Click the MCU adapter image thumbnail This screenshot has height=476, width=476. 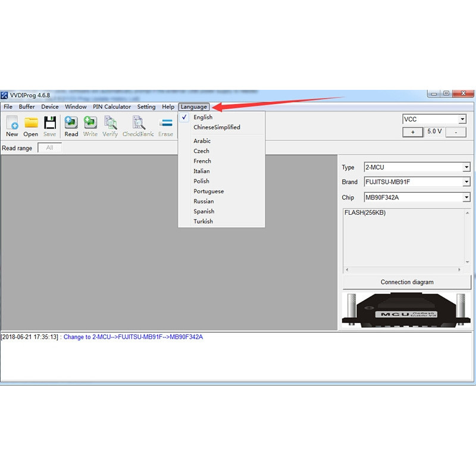point(407,309)
